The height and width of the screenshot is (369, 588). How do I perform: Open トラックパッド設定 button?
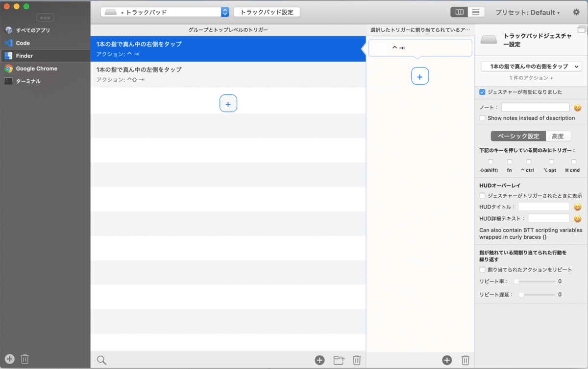[267, 12]
